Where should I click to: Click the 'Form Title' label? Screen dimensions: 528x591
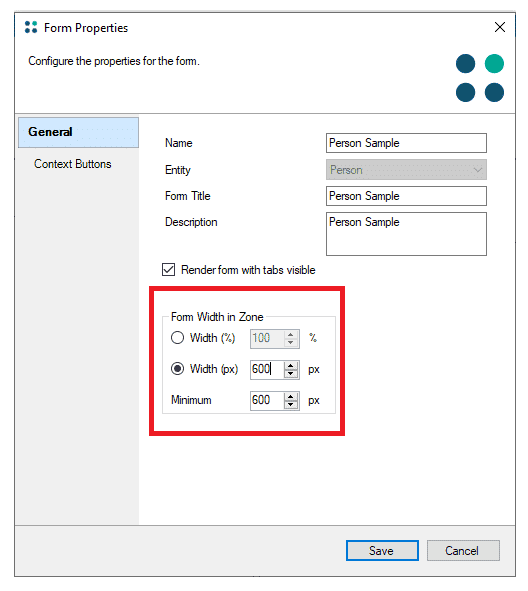(x=188, y=196)
